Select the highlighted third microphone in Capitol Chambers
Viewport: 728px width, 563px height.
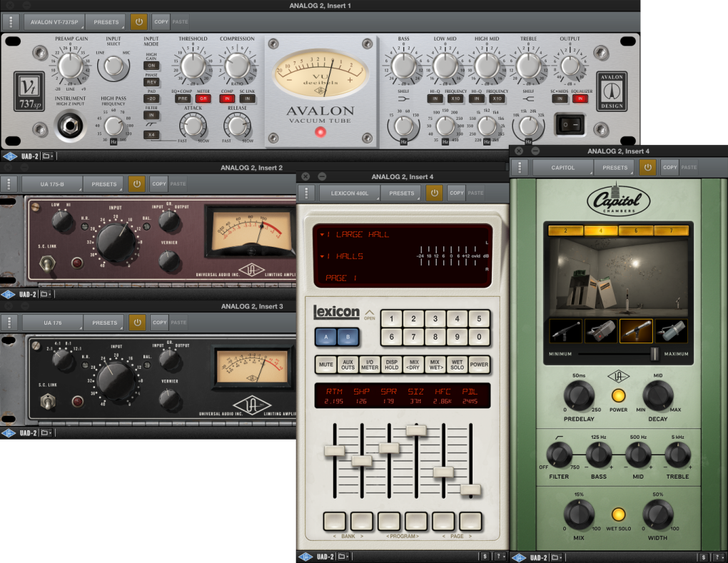tap(636, 331)
